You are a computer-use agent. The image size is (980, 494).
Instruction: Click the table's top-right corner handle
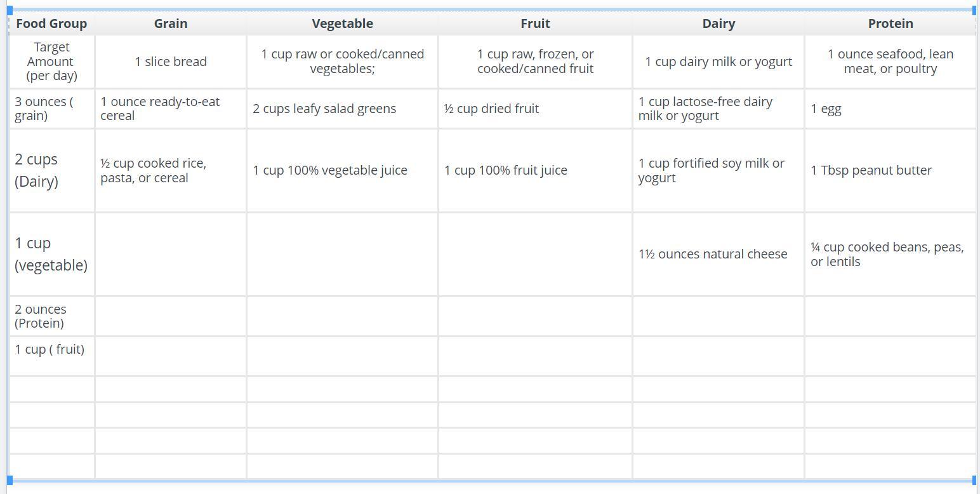pos(974,11)
